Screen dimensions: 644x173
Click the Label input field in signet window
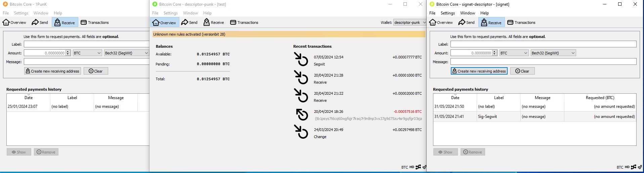pyautogui.click(x=543, y=44)
